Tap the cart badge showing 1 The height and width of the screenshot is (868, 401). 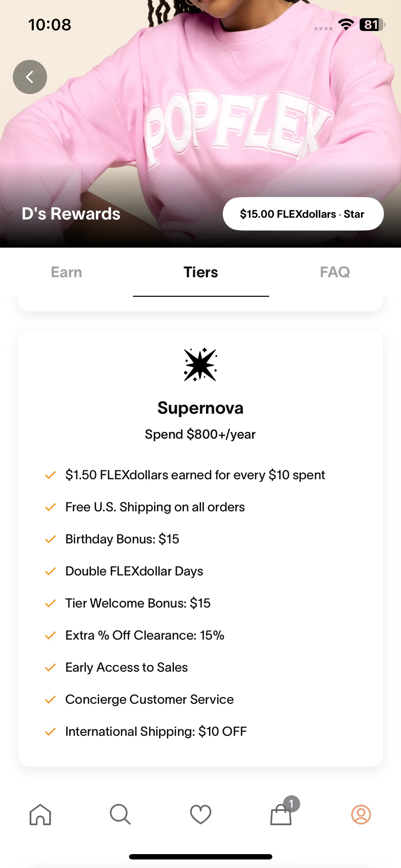(292, 804)
